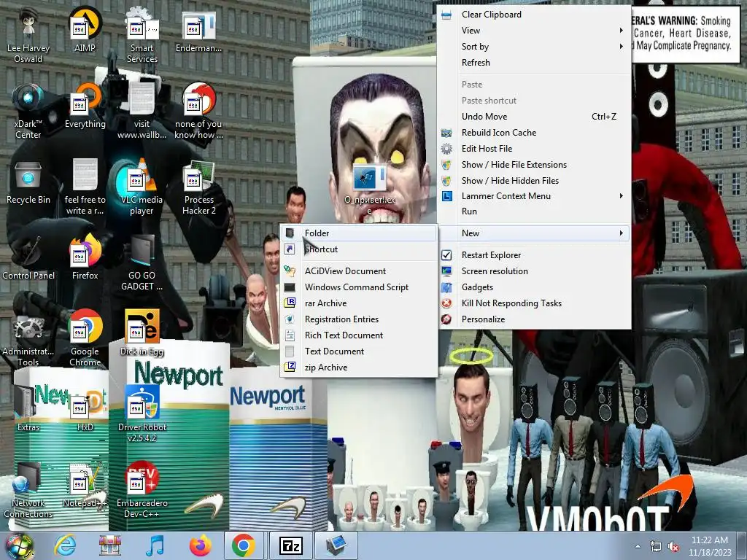Open the Windows Start button
The width and height of the screenshot is (747, 560).
[19, 546]
